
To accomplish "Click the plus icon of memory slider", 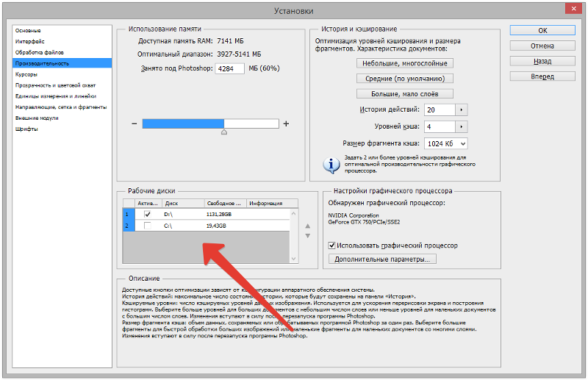I will (286, 123).
